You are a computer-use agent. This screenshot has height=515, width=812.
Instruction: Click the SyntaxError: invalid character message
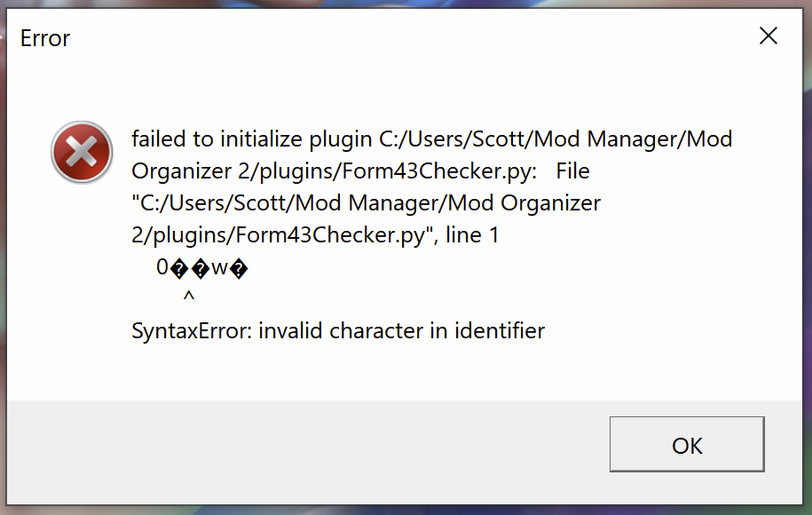(337, 330)
